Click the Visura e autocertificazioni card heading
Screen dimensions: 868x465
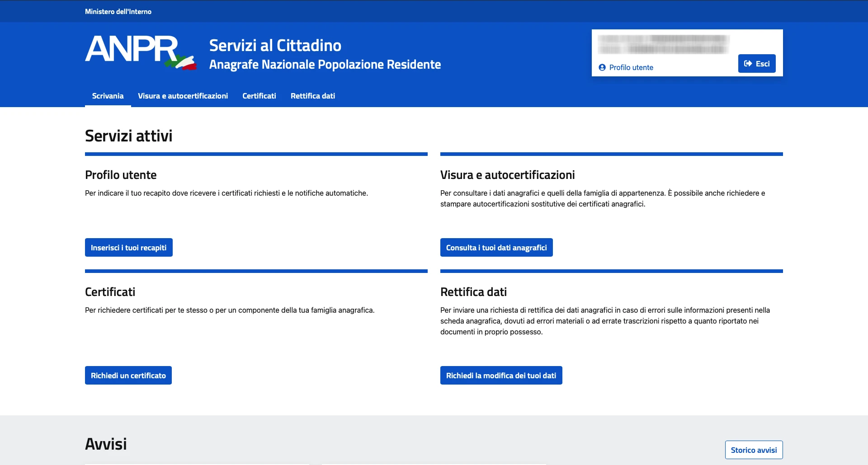[x=507, y=175]
